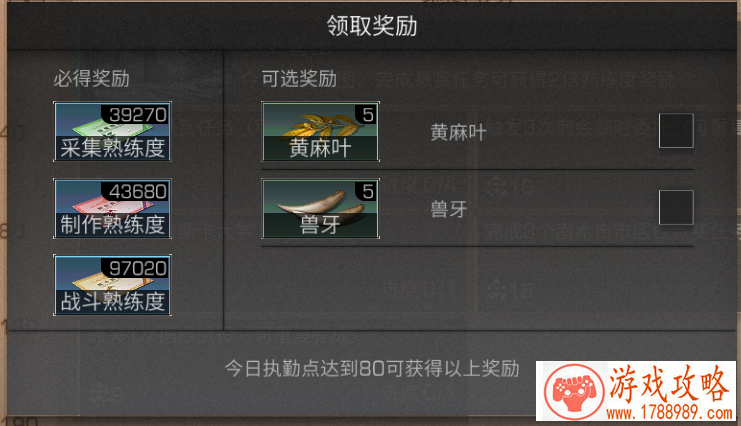The image size is (741, 426).
Task: Click the 39270 quantity badge
Action: (137, 114)
